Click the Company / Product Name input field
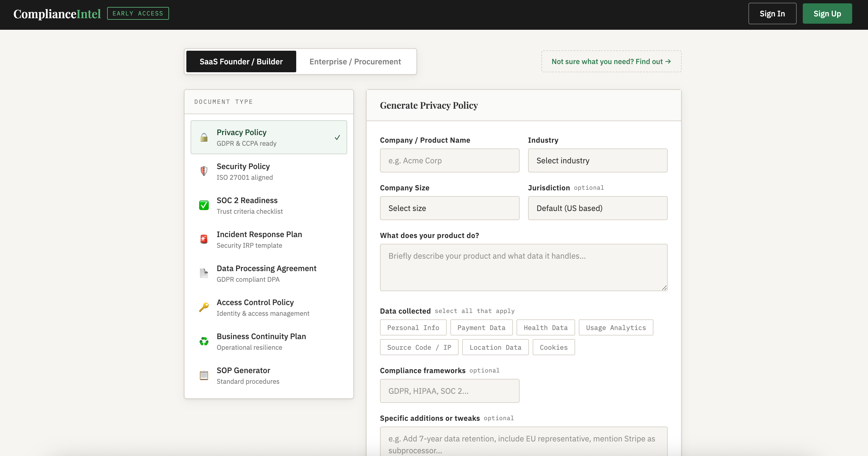868x456 pixels. tap(449, 161)
